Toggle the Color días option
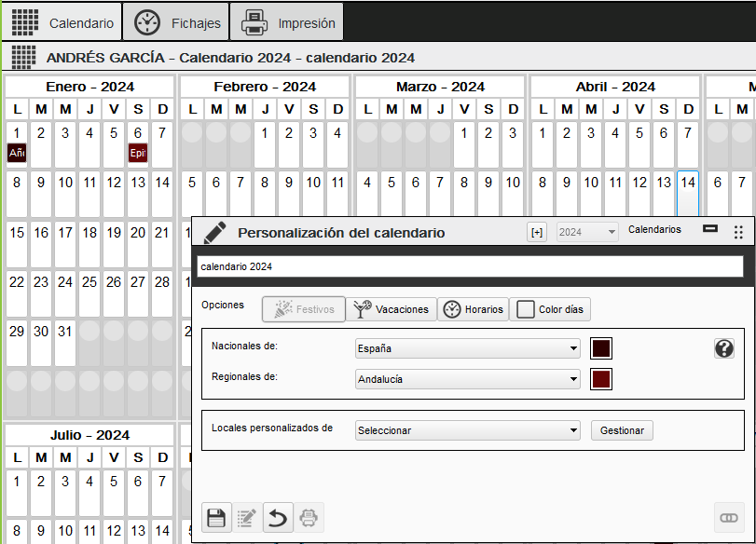756x544 pixels. (550, 309)
